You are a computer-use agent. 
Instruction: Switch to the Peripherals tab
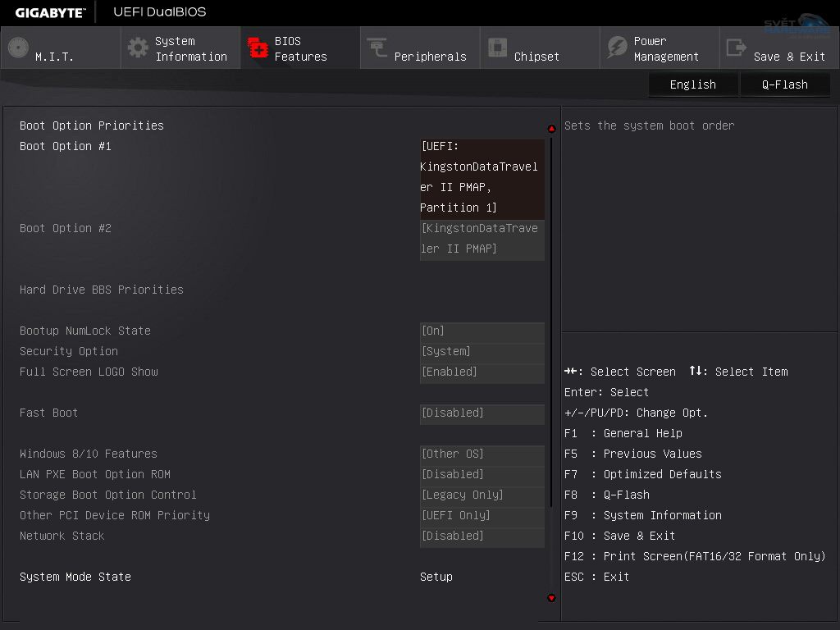[x=430, y=56]
